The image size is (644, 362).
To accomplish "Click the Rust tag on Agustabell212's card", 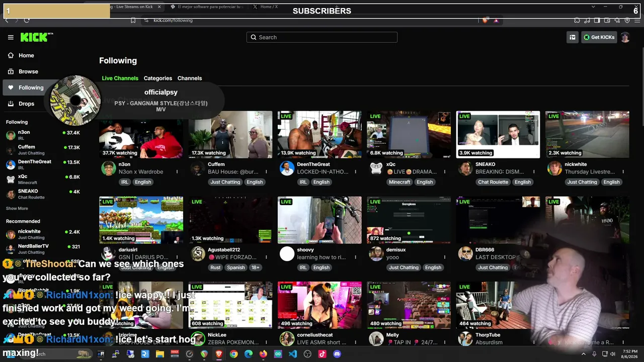I will point(215,267).
